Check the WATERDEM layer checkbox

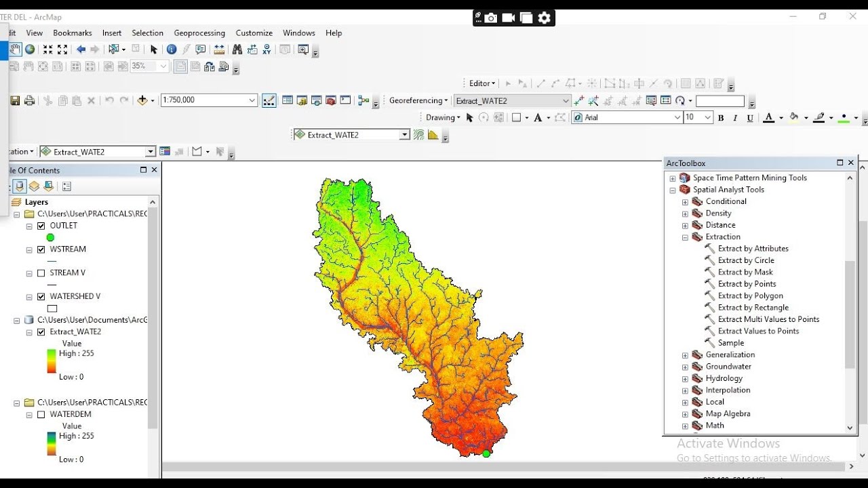coord(41,415)
